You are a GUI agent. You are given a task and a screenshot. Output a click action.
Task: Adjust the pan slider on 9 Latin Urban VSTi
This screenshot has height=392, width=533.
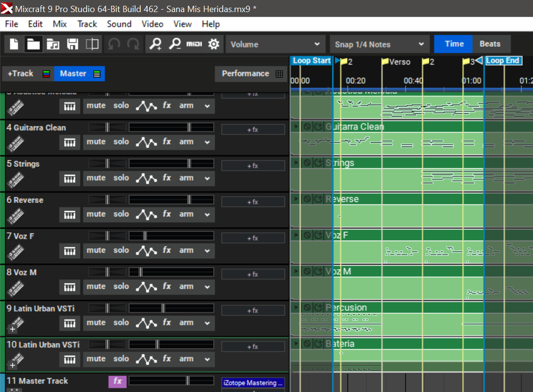click(x=107, y=308)
